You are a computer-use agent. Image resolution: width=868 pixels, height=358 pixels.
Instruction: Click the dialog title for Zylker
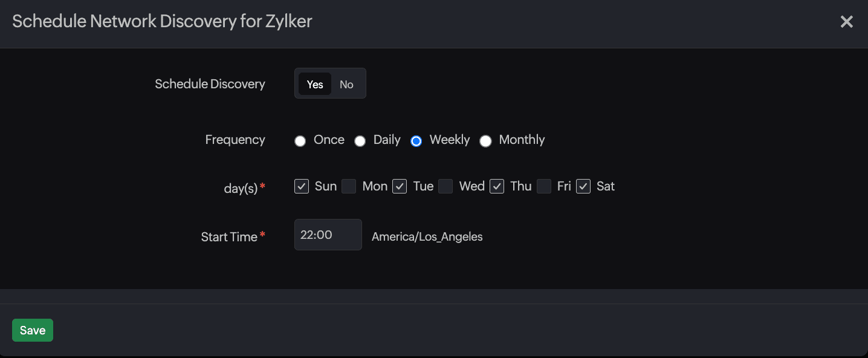click(162, 21)
